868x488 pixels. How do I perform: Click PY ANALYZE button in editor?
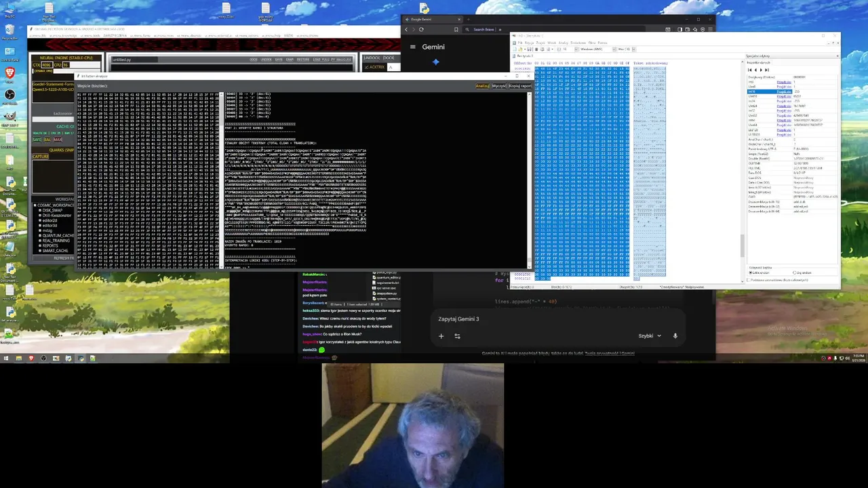click(x=340, y=60)
